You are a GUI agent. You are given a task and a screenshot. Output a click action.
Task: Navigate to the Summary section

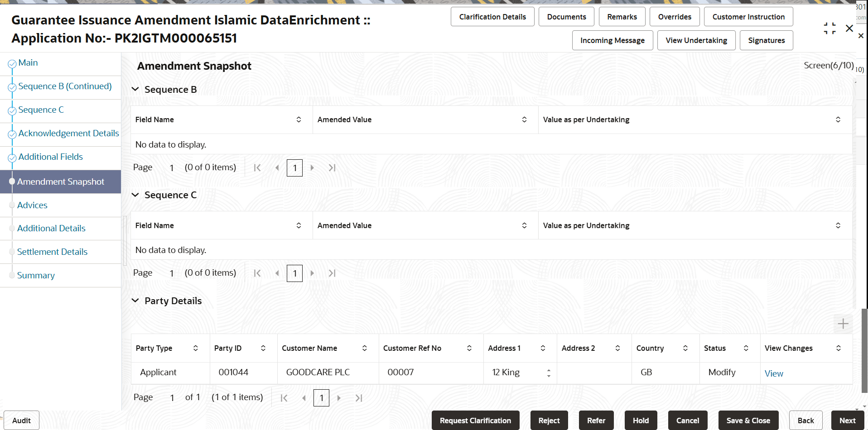[36, 275]
